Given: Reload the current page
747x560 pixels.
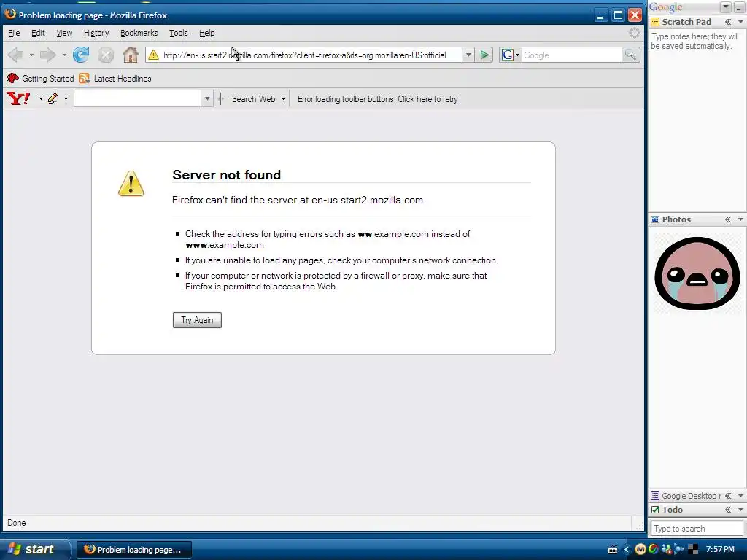Looking at the screenshot, I should click(81, 55).
